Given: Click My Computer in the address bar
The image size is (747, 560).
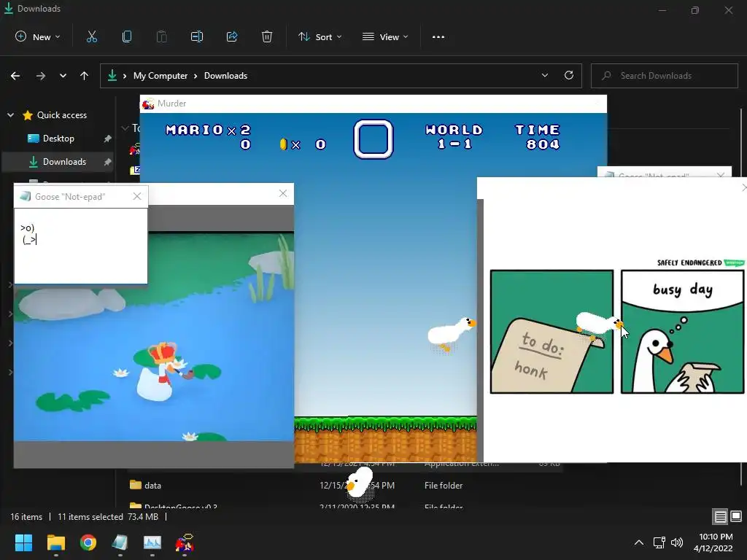Looking at the screenshot, I should pyautogui.click(x=160, y=76).
